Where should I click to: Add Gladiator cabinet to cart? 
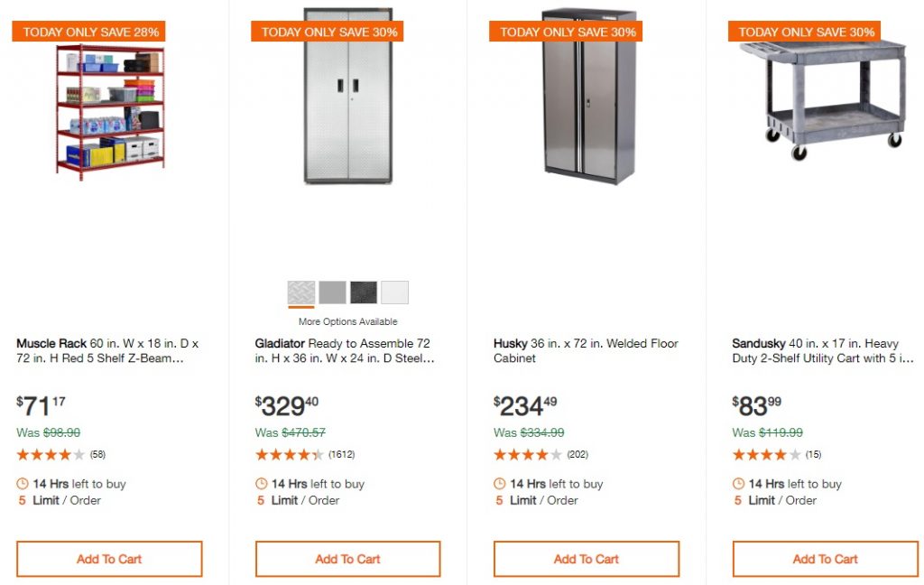347,559
